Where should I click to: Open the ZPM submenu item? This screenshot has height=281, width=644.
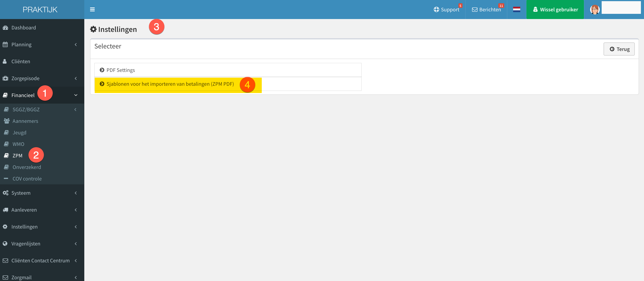click(42, 155)
